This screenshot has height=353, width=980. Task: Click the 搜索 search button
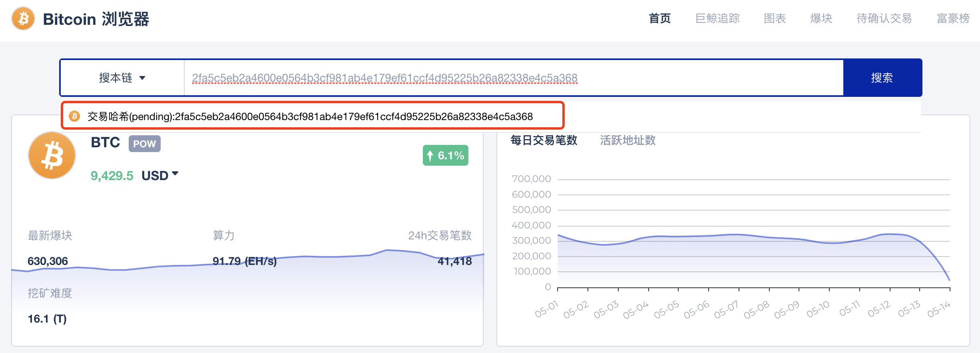point(882,78)
